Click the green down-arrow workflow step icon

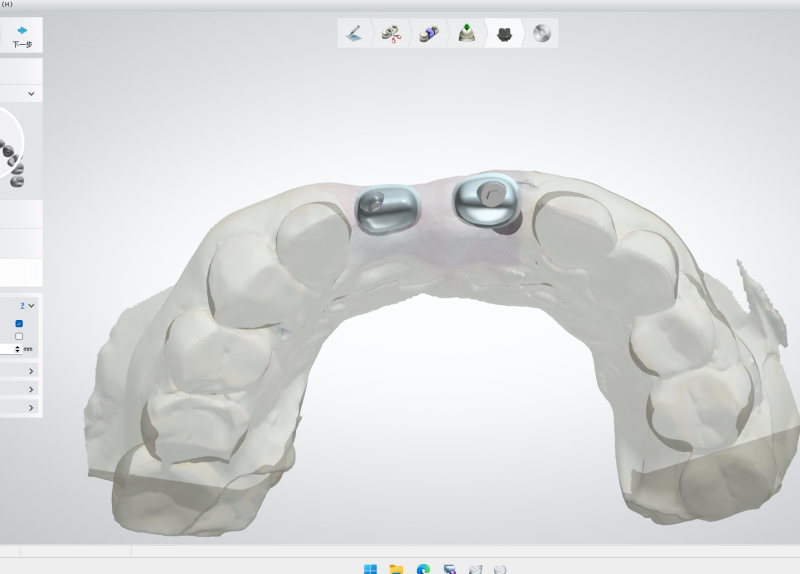[x=466, y=34]
